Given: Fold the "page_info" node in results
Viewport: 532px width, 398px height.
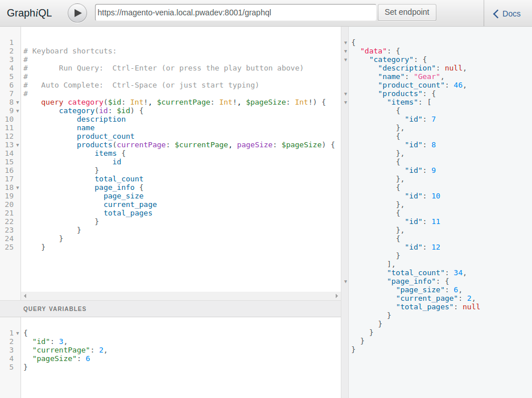Looking at the screenshot, I should point(346,281).
